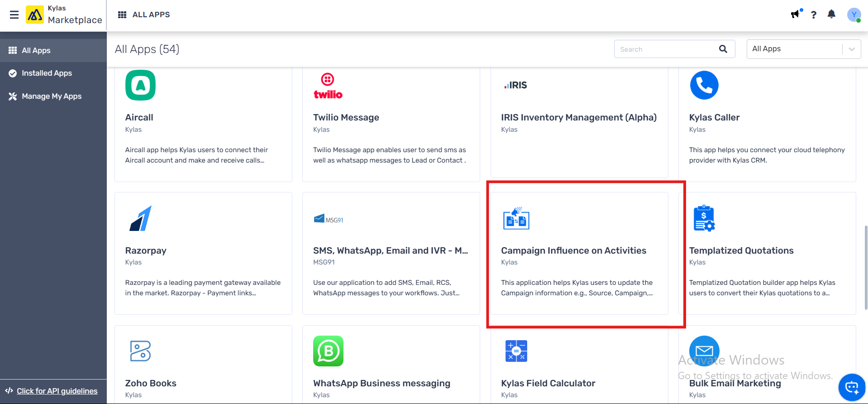The height and width of the screenshot is (404, 868).
Task: Open IRIS Inventory Management (Alpha) title
Action: coord(579,117)
